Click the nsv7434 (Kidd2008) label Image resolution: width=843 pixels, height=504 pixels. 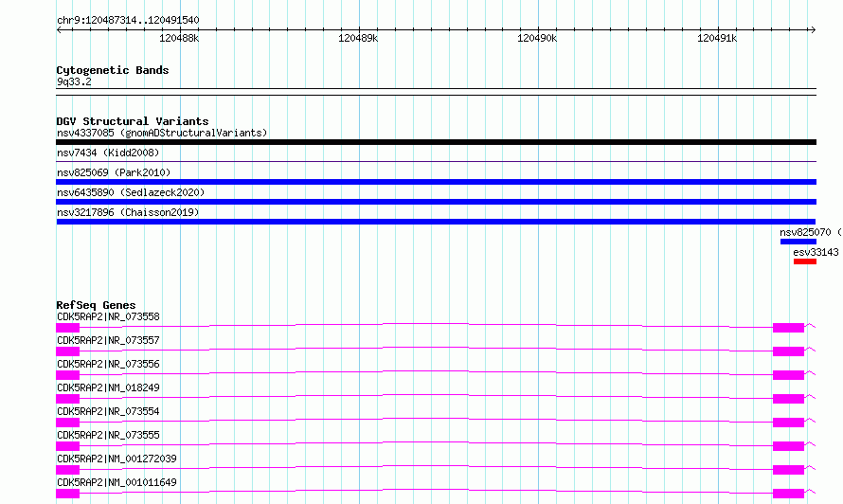(108, 153)
